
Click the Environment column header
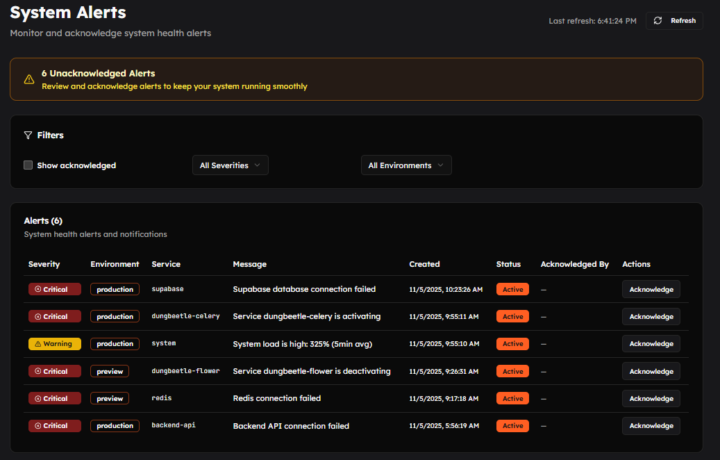click(115, 264)
